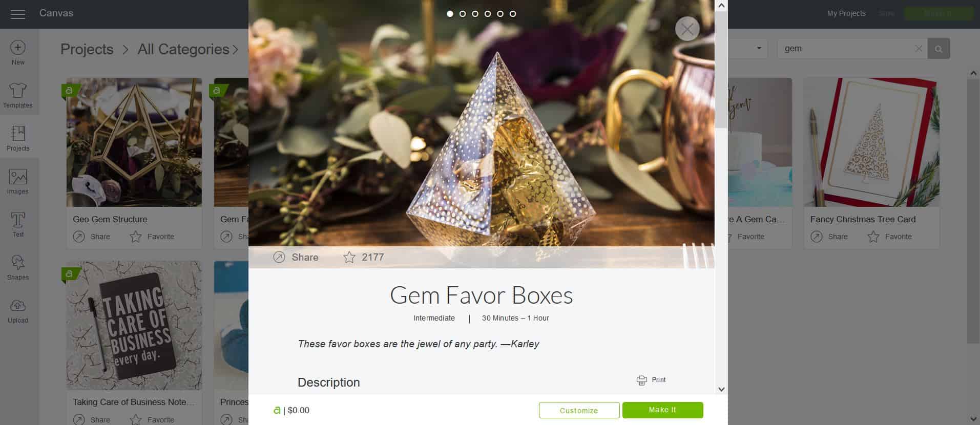Click the New project plus icon
Image resolution: width=980 pixels, height=425 pixels.
(18, 48)
